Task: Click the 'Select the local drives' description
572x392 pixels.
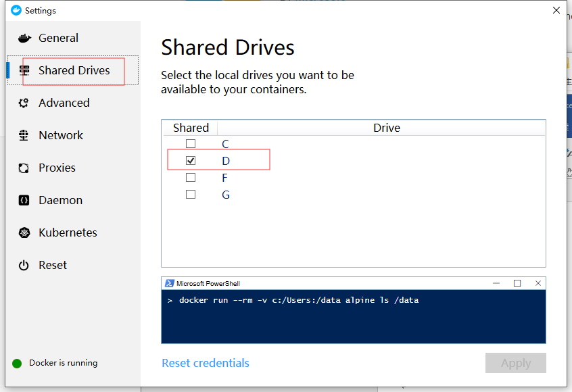Action: pyautogui.click(x=258, y=82)
